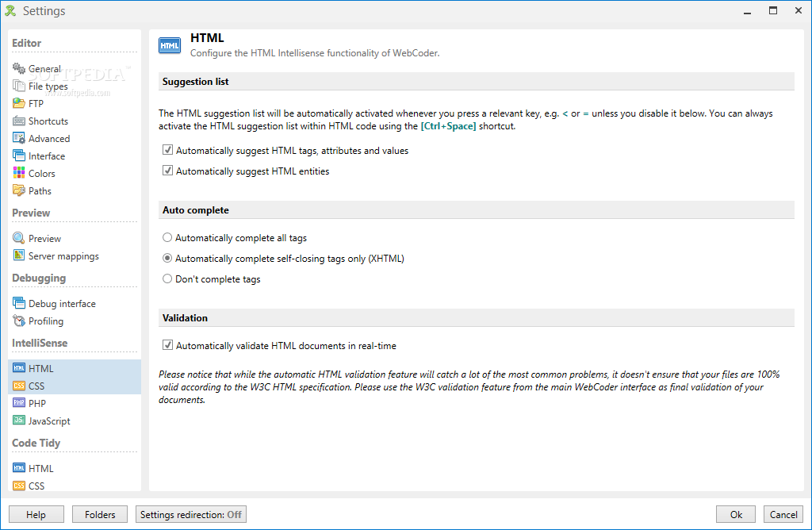Open the Help button
The height and width of the screenshot is (530, 812).
(x=36, y=514)
